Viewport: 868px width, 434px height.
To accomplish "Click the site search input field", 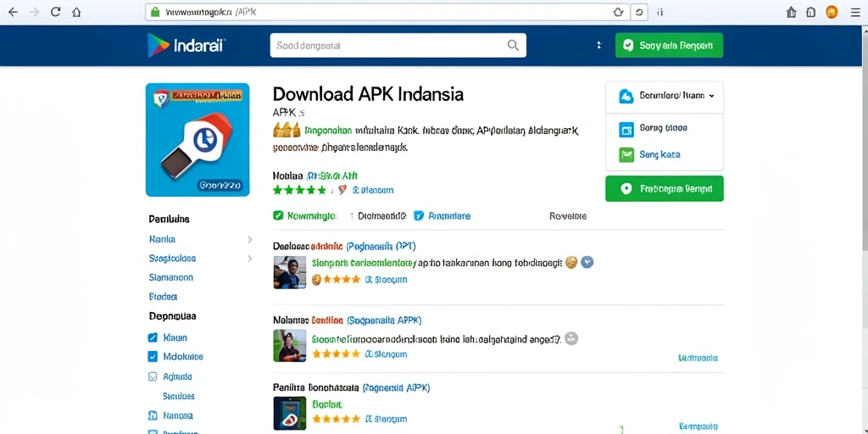I will coord(398,46).
